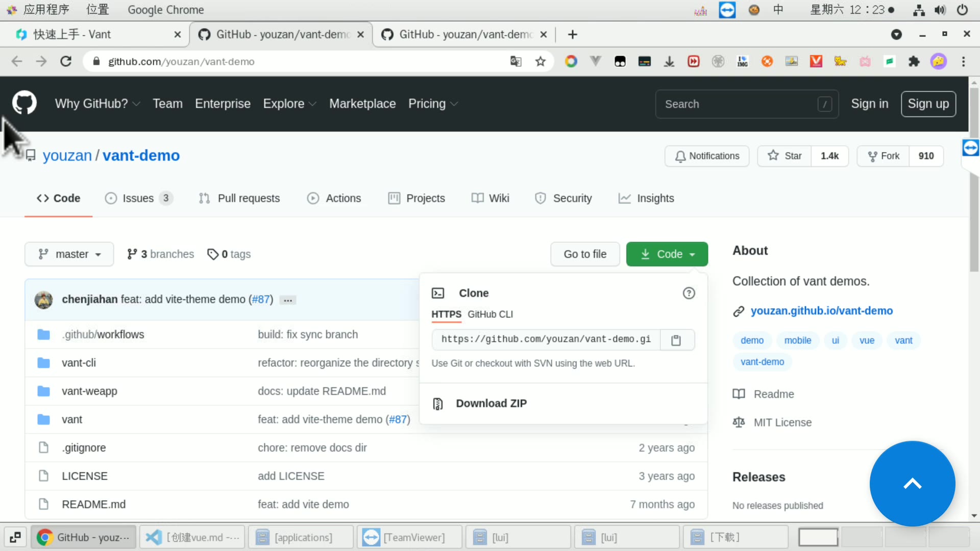Click the Notifications button
Viewport: 980px width, 551px height.
point(707,156)
